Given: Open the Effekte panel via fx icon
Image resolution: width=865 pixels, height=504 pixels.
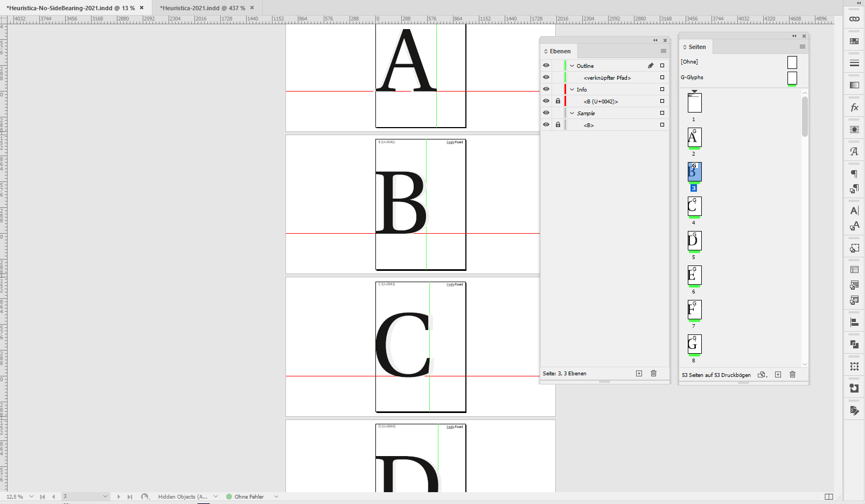Looking at the screenshot, I should coord(854,107).
